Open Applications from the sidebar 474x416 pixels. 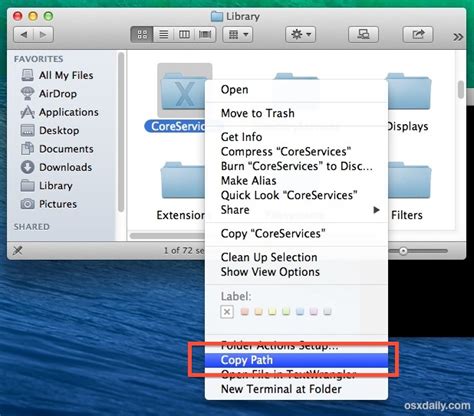(60, 112)
